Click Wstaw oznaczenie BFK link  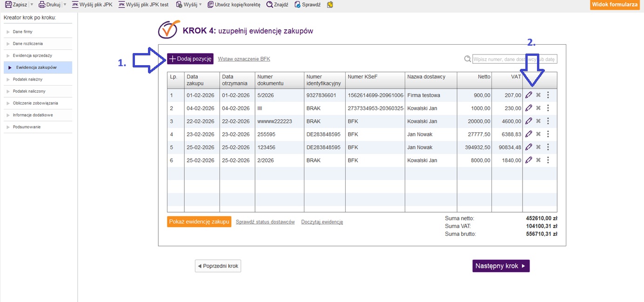pyautogui.click(x=244, y=59)
